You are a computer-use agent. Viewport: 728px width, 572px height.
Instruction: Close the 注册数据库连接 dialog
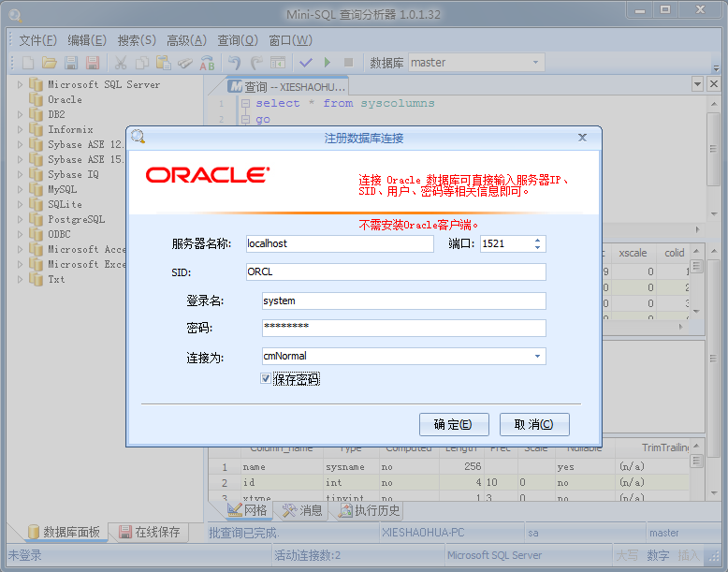(x=582, y=138)
